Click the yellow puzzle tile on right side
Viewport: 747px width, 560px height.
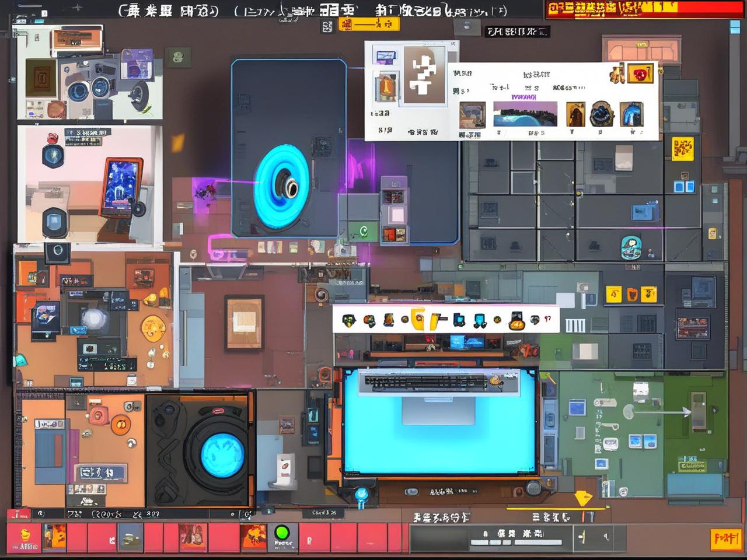pos(682,148)
